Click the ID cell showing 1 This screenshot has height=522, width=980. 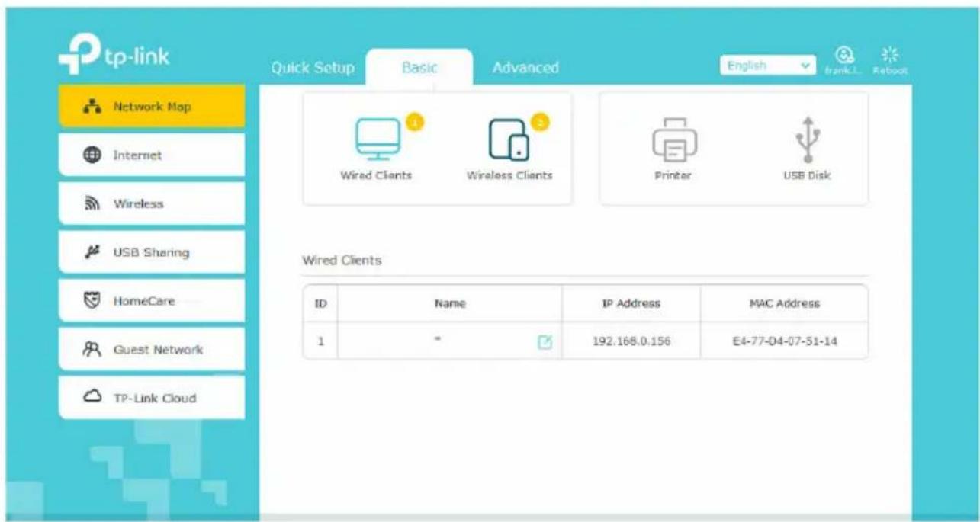320,341
